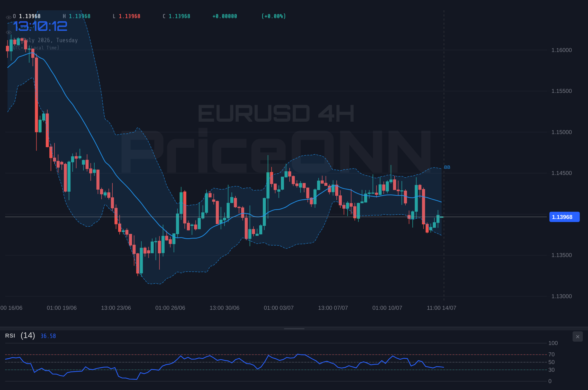Viewport: 588px width, 390px height.
Task: Click the 1.15500 price axis label
Action: [562, 91]
